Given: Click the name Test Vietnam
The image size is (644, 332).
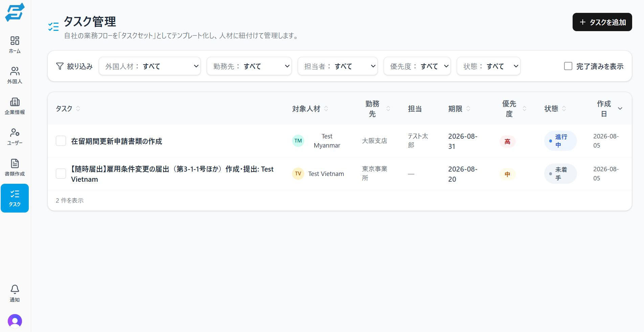Looking at the screenshot, I should (x=326, y=174).
